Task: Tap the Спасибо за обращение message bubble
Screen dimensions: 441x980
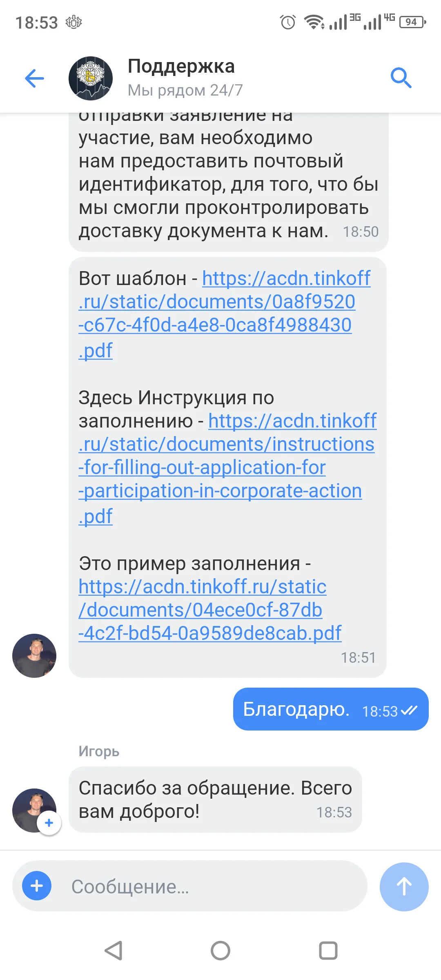Action: [215, 799]
